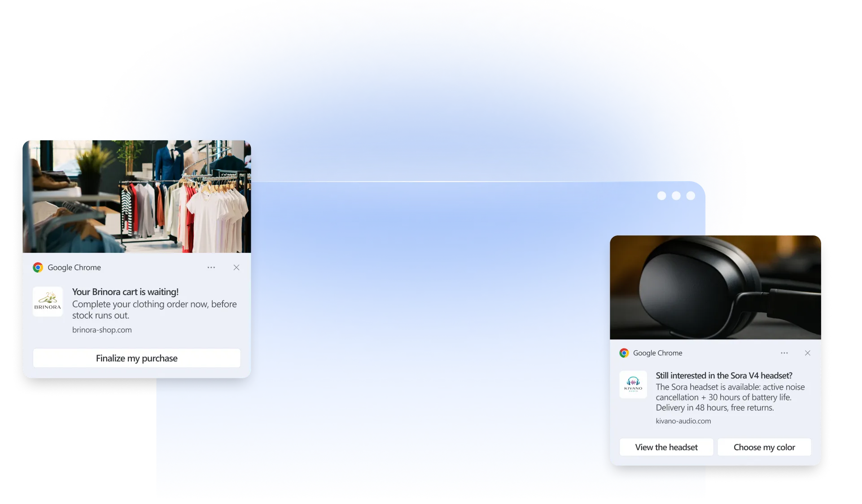The image size is (862, 504).
Task: Click the Chrome icon in Brinora notification
Action: pos(38,268)
